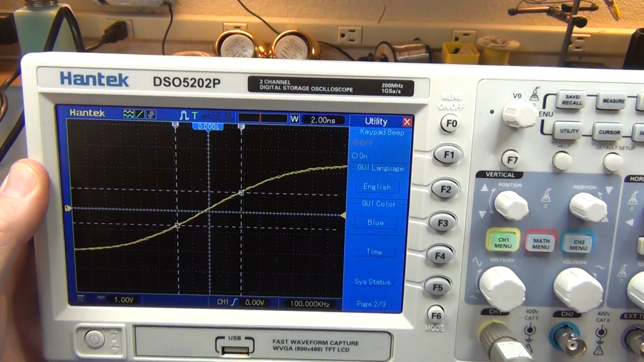
Task: Click the W window indicator icon
Action: pyautogui.click(x=294, y=119)
